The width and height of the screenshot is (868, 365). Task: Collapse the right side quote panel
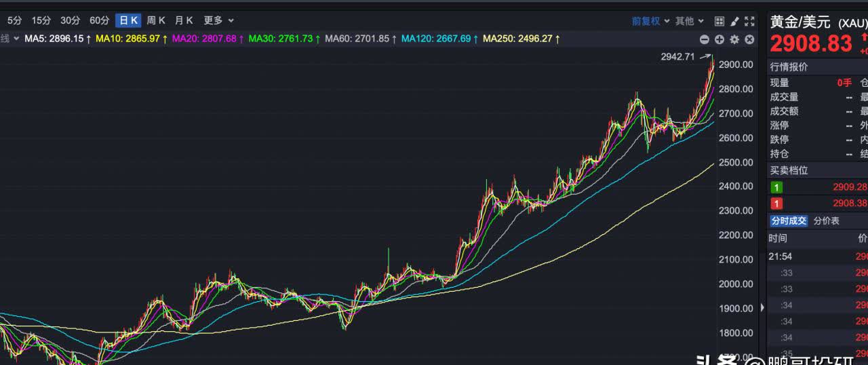[x=762, y=307]
